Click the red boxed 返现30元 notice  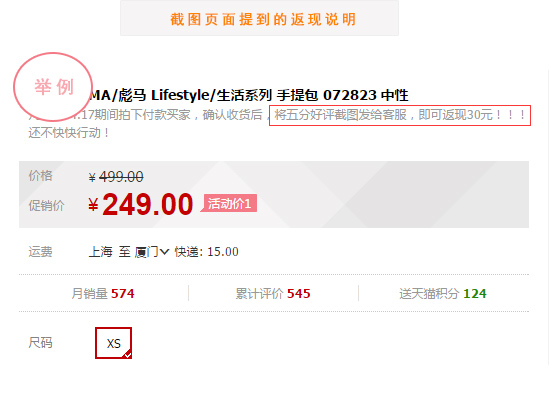[400, 115]
